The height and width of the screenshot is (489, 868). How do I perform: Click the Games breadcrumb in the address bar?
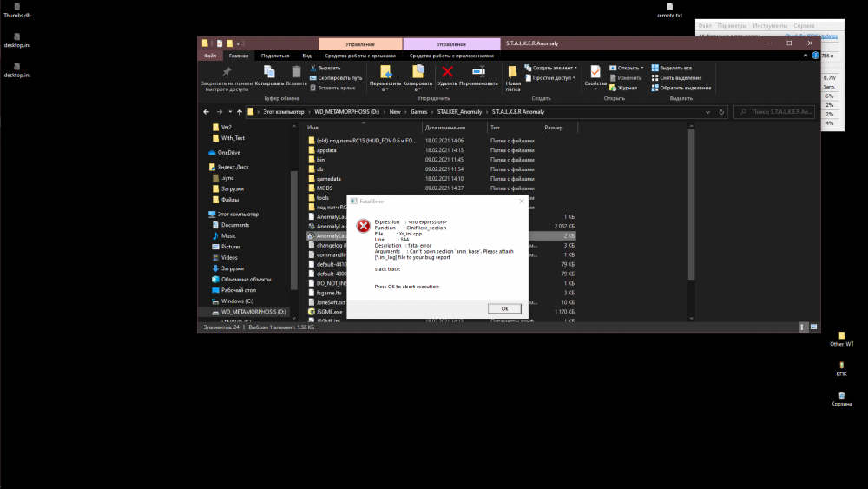[x=418, y=112]
